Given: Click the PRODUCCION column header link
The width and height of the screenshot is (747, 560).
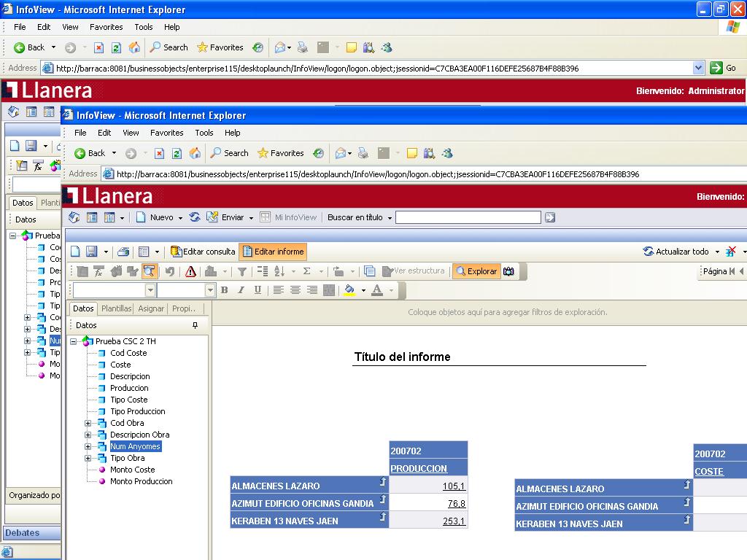Looking at the screenshot, I should [x=418, y=468].
